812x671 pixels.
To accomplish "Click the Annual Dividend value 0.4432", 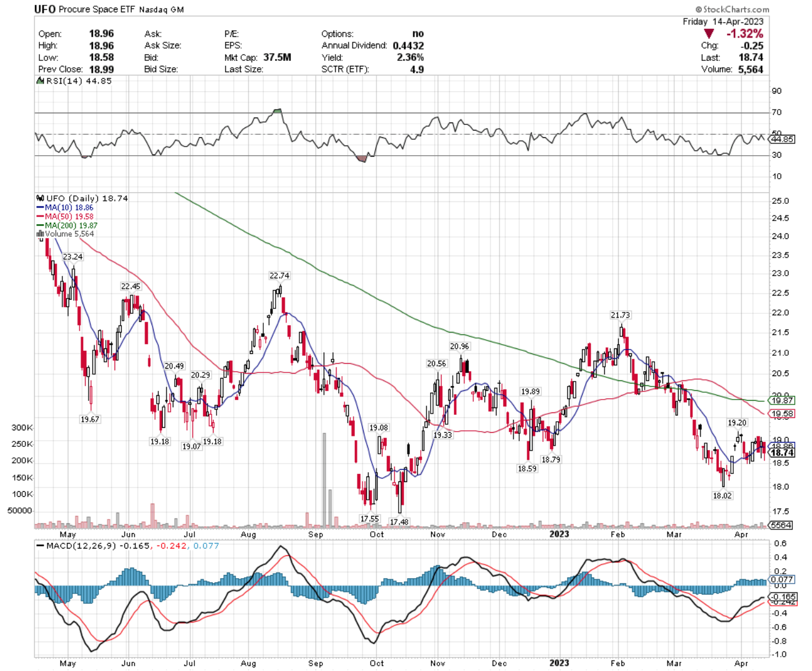I will pos(408,46).
